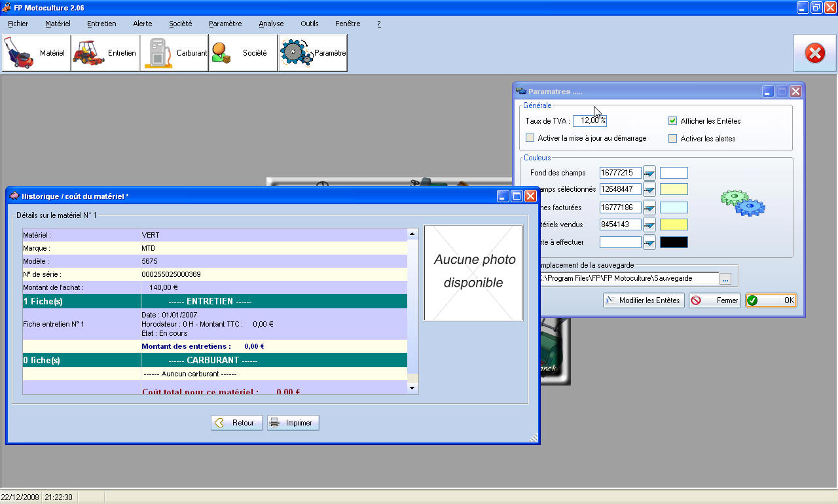Open the Matériel lawnmower toolbar icon

pos(36,53)
